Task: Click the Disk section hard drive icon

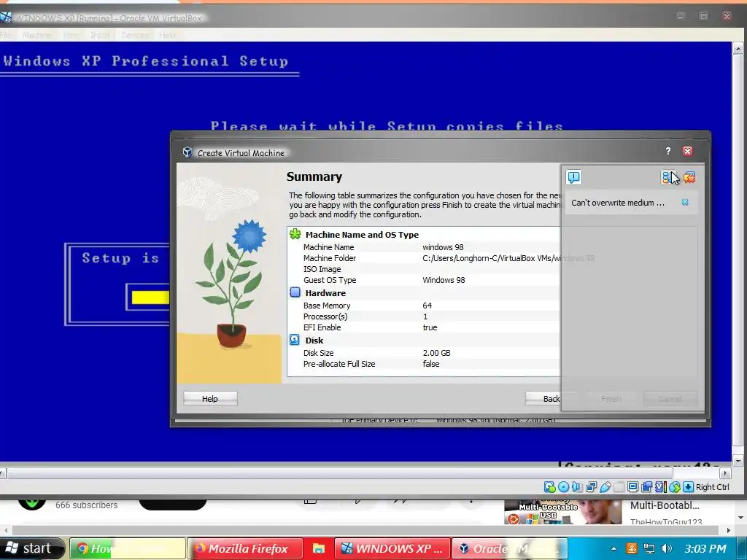Action: pos(295,340)
